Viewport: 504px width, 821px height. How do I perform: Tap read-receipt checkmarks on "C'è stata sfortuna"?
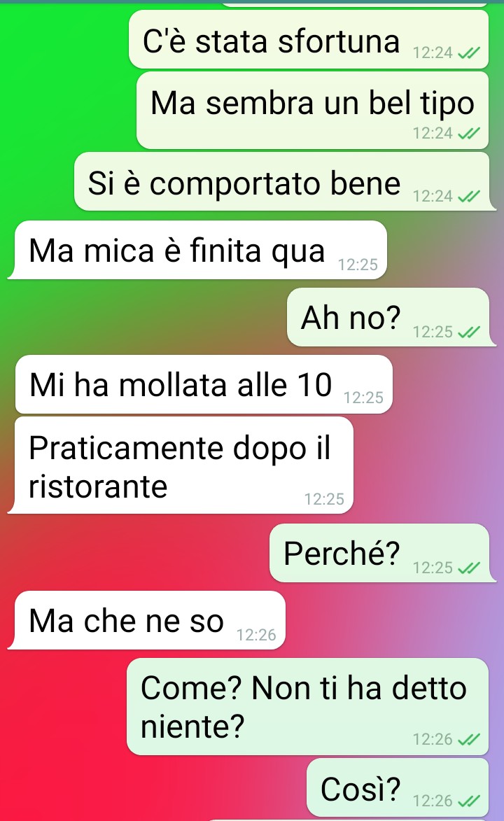(x=469, y=53)
